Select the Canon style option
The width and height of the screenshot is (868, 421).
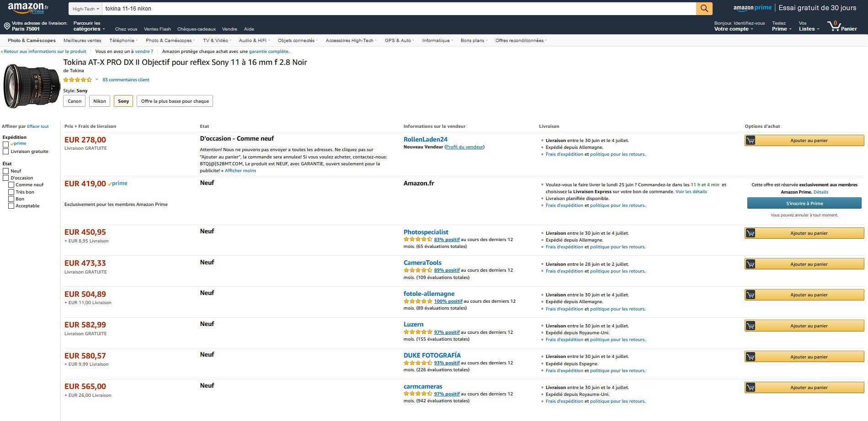(75, 101)
